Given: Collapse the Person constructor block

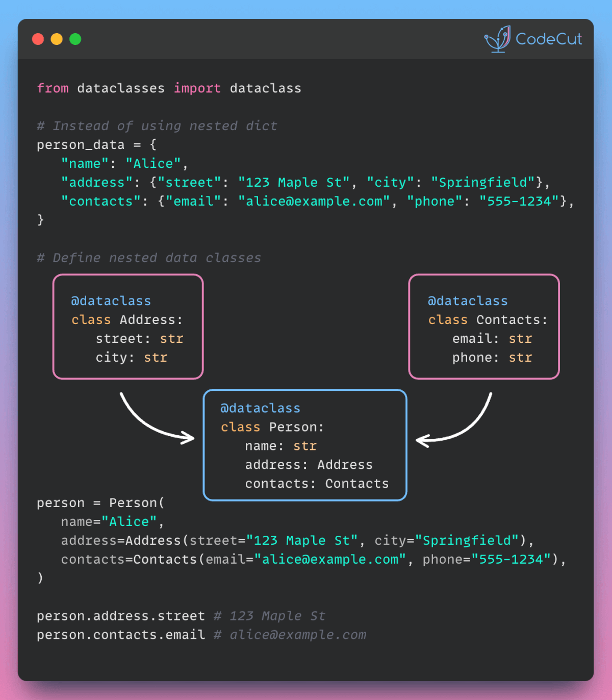Looking at the screenshot, I should tap(99, 503).
